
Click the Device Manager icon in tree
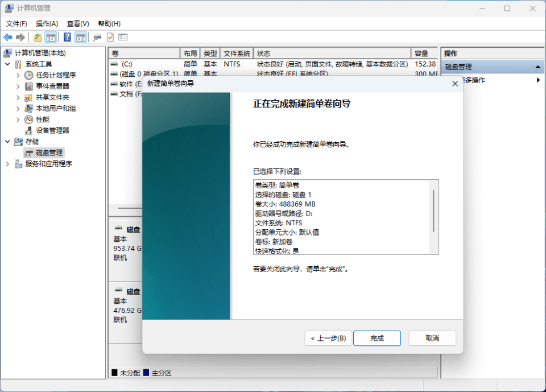coord(28,131)
